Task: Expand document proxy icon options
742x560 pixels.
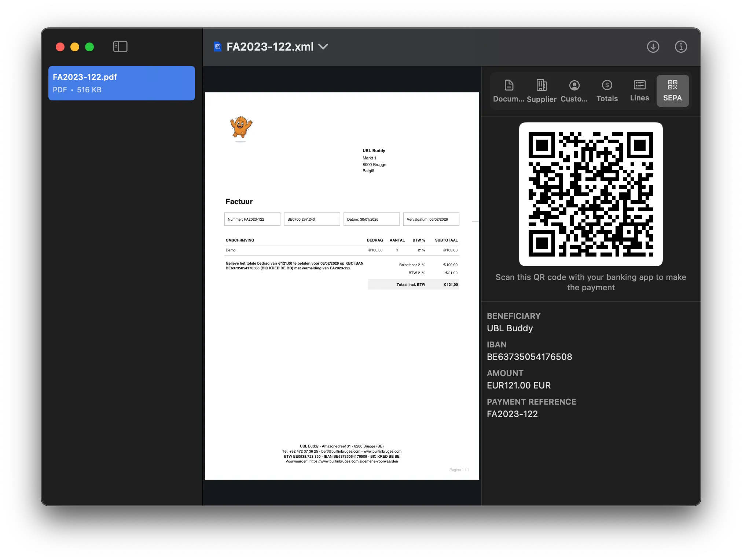Action: (218, 47)
